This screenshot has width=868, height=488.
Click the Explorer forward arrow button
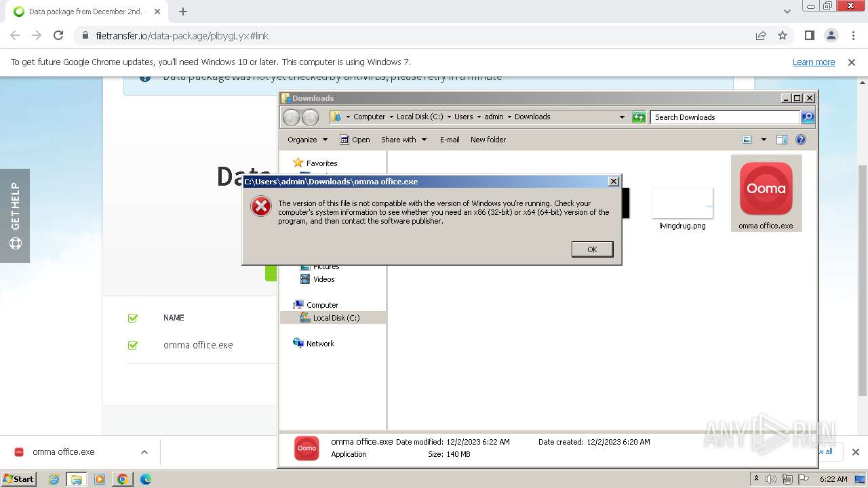[310, 117]
